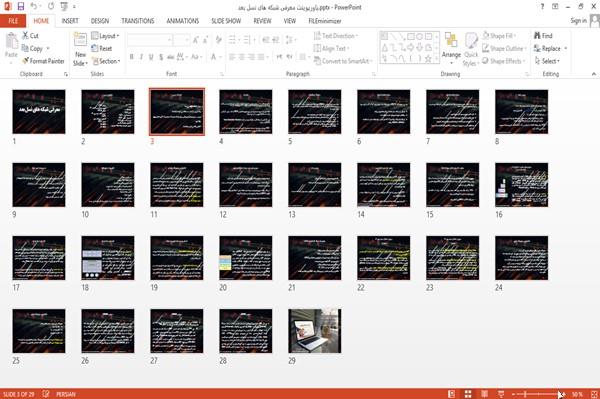Toggle text Shadow formatting
The height and width of the screenshot is (399, 600).
point(161,57)
